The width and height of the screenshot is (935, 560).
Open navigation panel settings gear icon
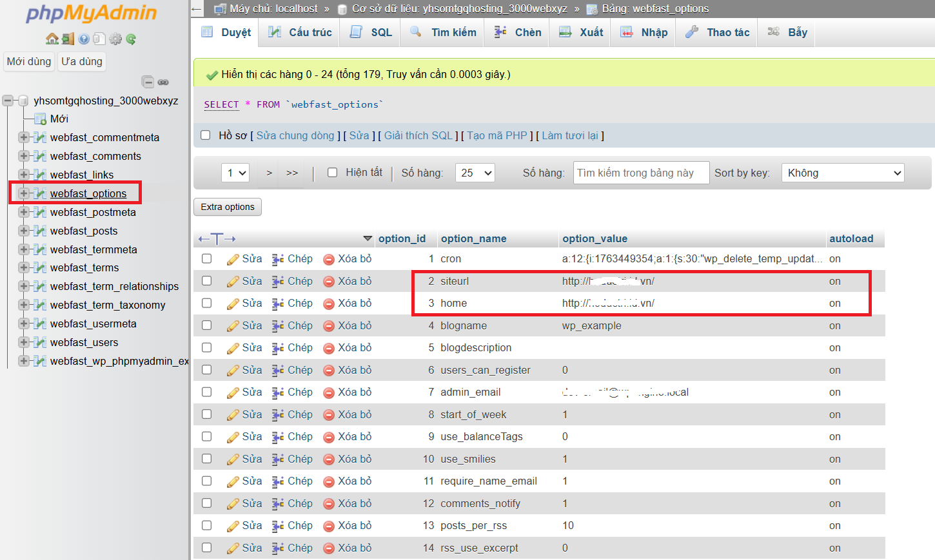coord(115,39)
